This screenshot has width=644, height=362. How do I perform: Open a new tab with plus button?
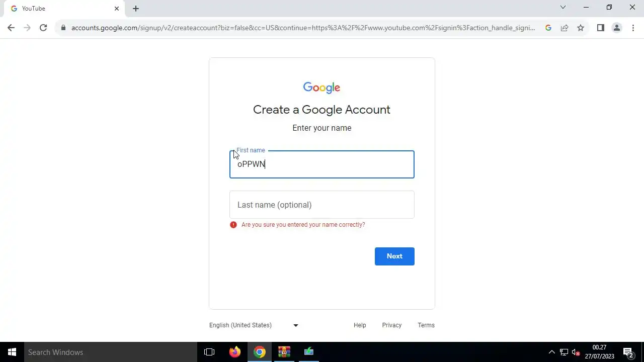136,9
